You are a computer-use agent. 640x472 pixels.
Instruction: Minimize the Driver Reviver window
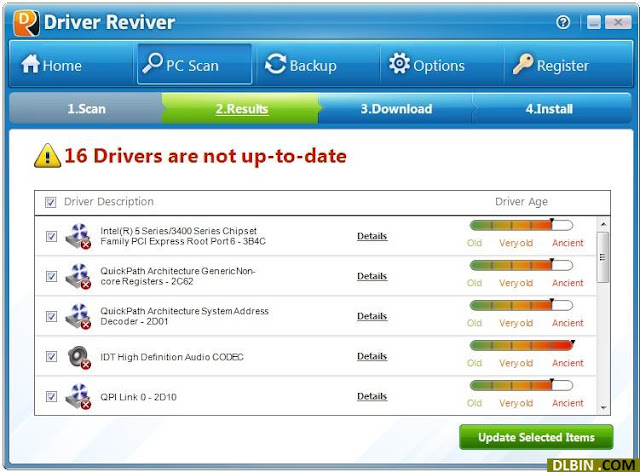coord(594,22)
